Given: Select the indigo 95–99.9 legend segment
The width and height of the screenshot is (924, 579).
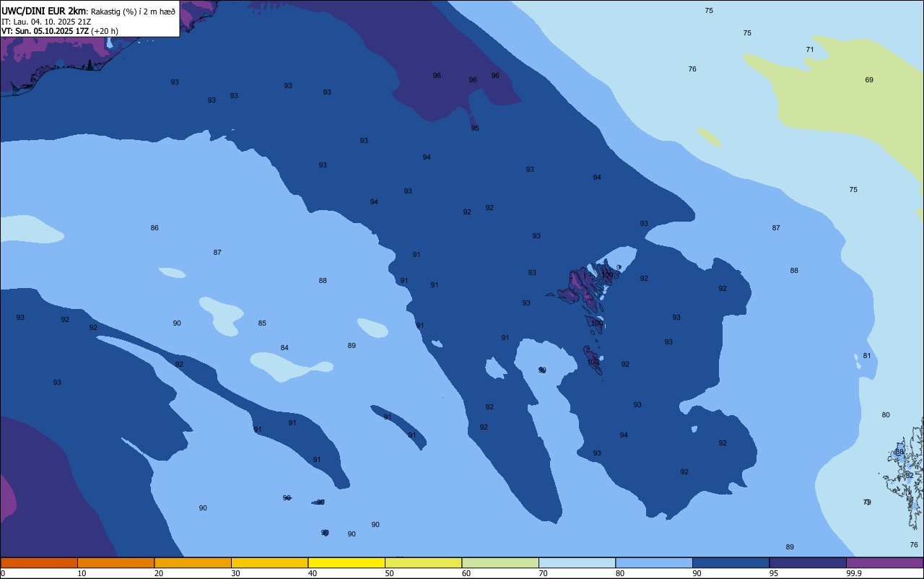Looking at the screenshot, I should pos(808,562).
